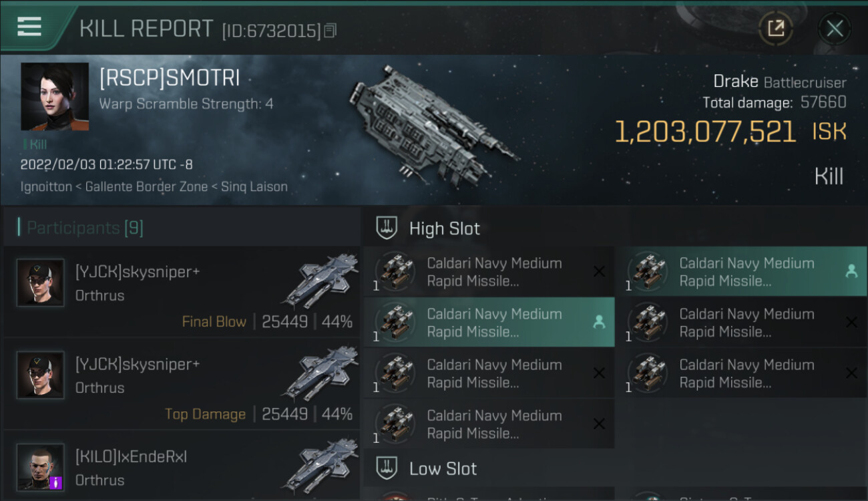Click the share kill report icon

[776, 28]
